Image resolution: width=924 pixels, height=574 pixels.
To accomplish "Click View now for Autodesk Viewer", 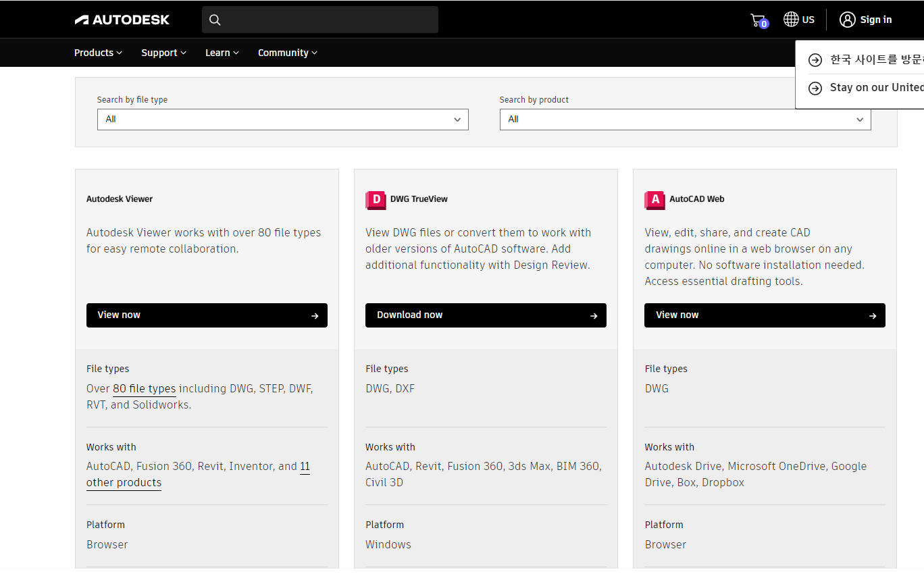I will click(207, 315).
